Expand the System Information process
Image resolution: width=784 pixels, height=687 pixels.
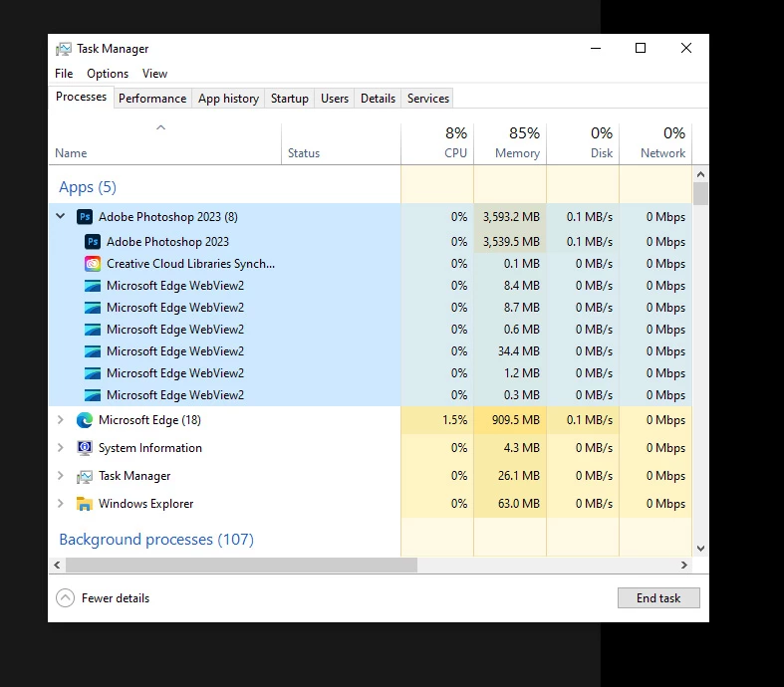coord(61,448)
